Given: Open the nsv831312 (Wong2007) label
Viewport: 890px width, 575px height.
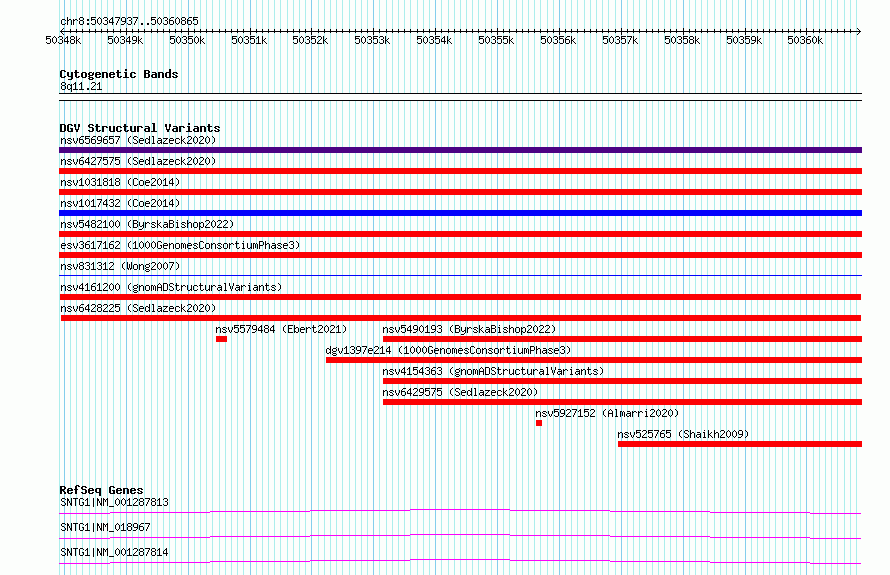Looking at the screenshot, I should (x=120, y=266).
